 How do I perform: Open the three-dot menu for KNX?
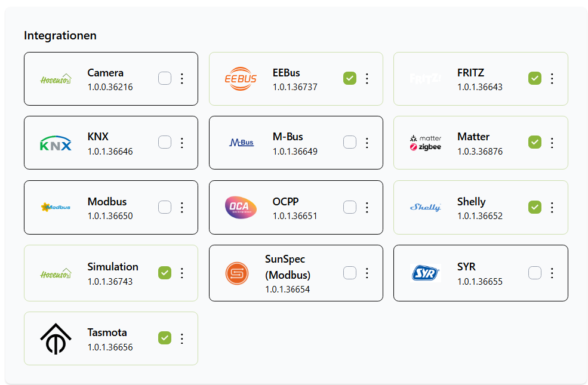182,142
